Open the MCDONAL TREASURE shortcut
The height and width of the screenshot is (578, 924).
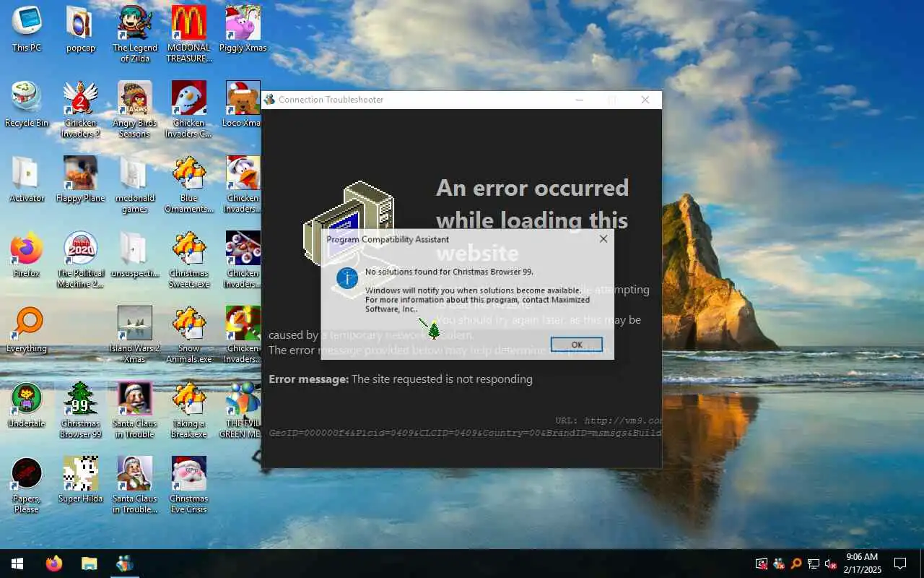(189, 34)
